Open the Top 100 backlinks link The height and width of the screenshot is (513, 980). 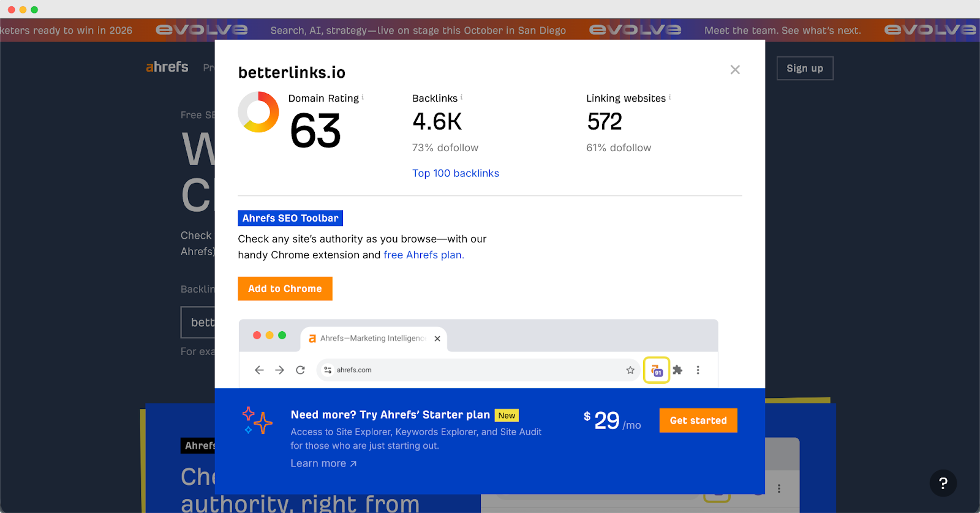(456, 173)
